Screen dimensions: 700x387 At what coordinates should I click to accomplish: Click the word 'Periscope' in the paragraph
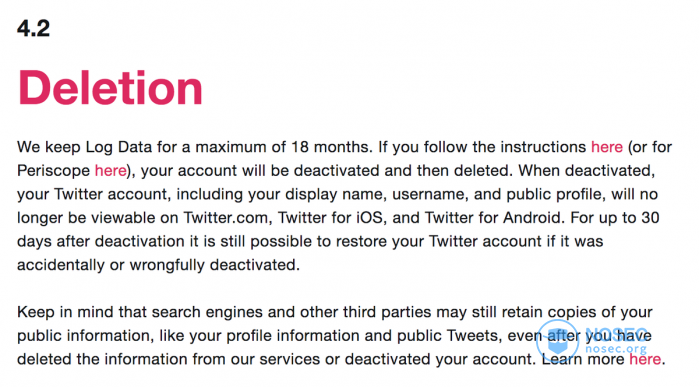point(54,171)
